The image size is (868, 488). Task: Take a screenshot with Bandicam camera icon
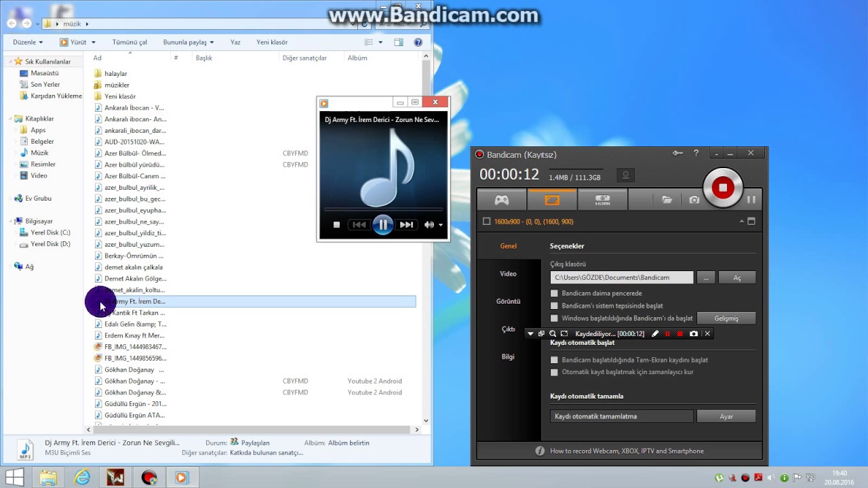694,200
